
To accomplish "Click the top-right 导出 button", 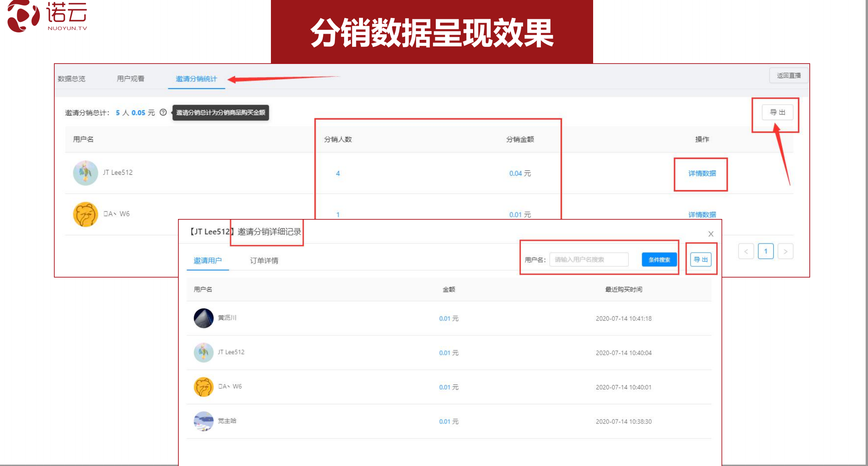I will [x=777, y=113].
